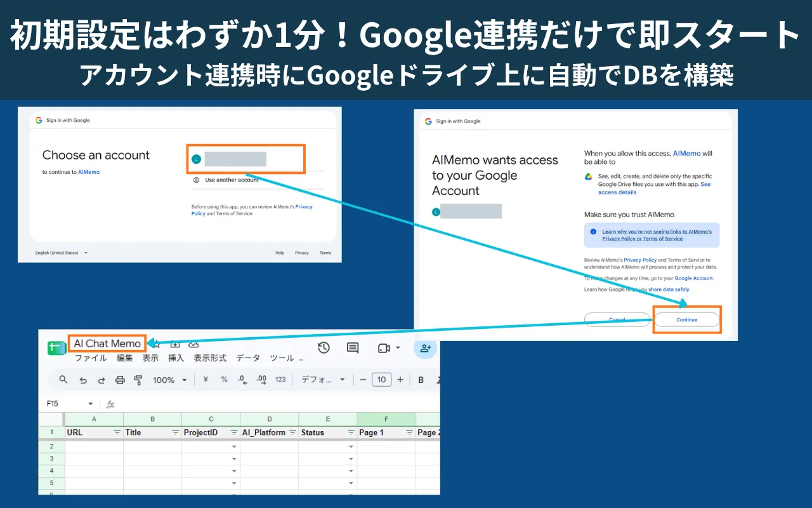This screenshot has height=508, width=812.
Task: Click the blue info icon in consent notice
Action: click(593, 232)
